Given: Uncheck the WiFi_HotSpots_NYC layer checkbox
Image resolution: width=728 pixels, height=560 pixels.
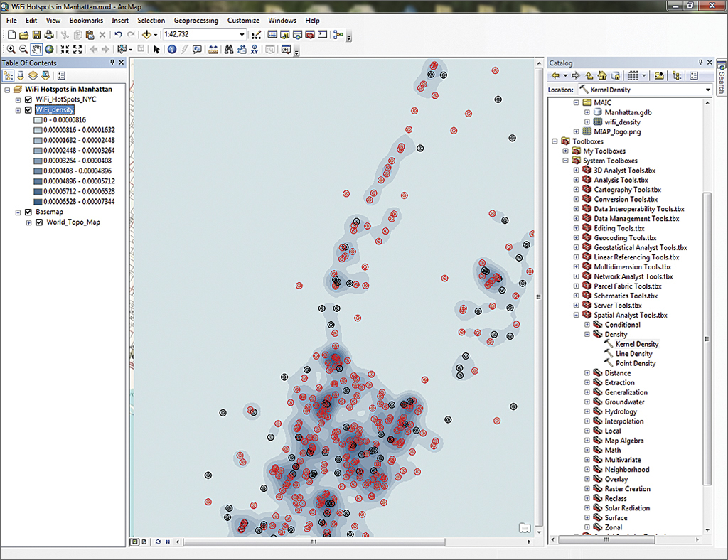Looking at the screenshot, I should click(28, 99).
